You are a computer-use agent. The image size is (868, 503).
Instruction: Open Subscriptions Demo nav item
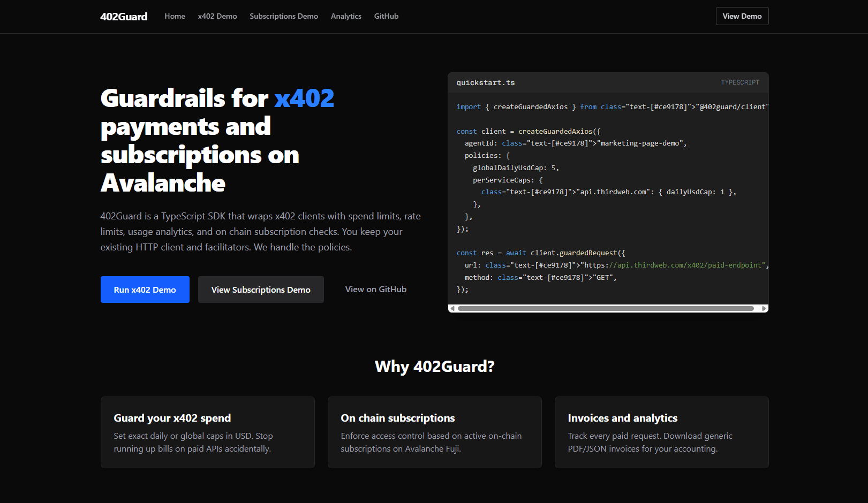tap(284, 16)
